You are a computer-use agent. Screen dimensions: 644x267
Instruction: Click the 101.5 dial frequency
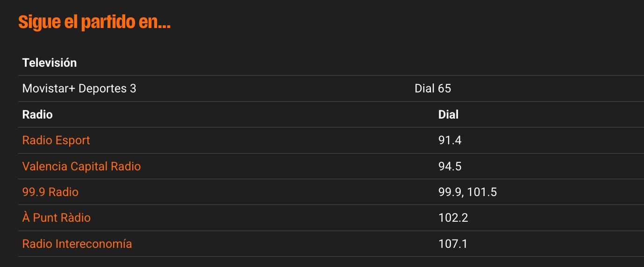(482, 192)
